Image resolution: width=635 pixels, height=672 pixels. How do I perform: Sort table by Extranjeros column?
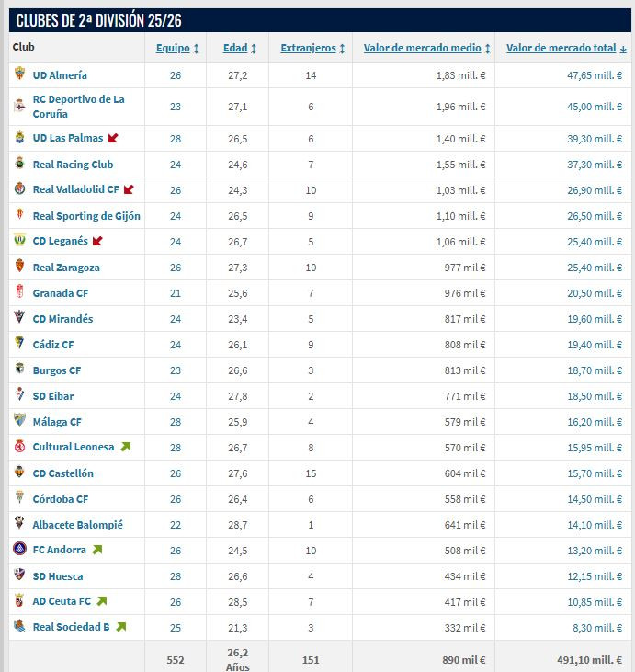pos(312,48)
